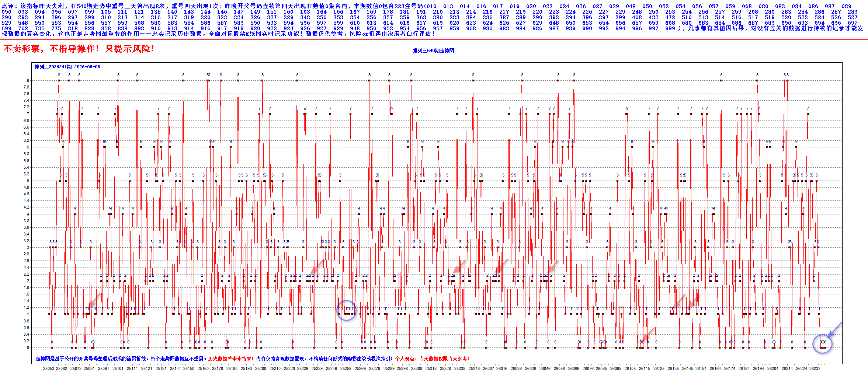
Task: Select the y-axis tick label 6.4
Action: tap(26, 134)
